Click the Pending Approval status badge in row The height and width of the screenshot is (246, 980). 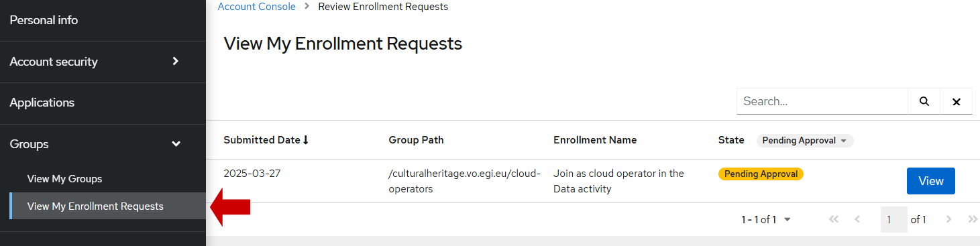[761, 174]
